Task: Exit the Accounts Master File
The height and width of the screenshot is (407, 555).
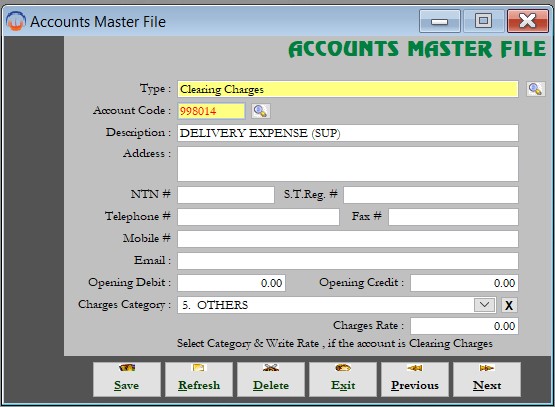Action: pyautogui.click(x=343, y=379)
